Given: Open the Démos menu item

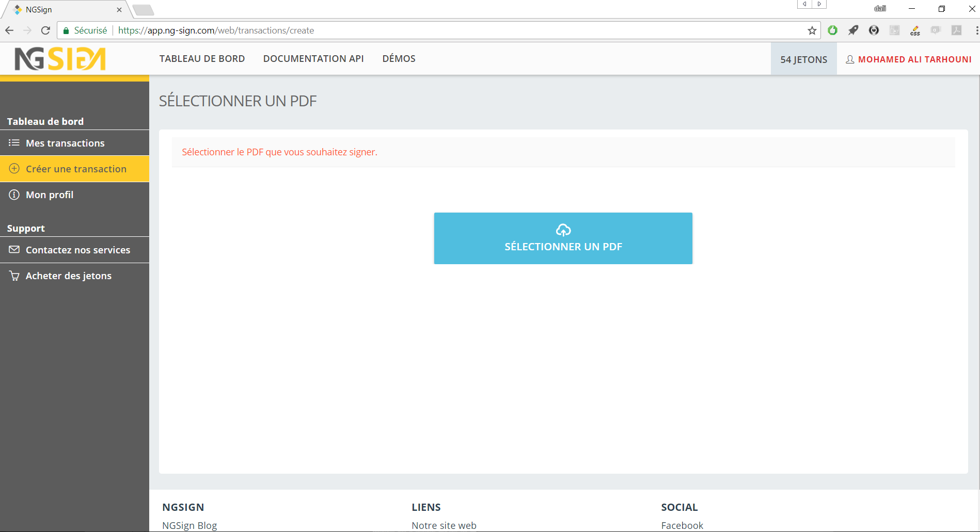Looking at the screenshot, I should tap(399, 59).
